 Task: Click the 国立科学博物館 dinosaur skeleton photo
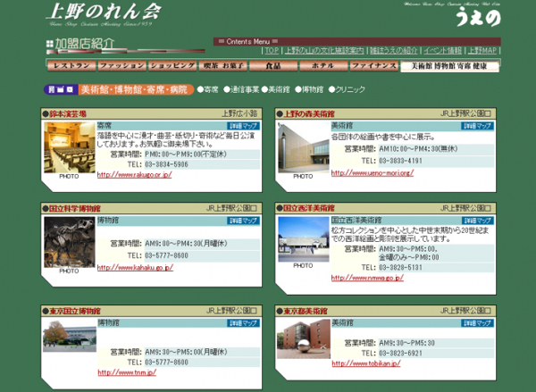coord(70,242)
